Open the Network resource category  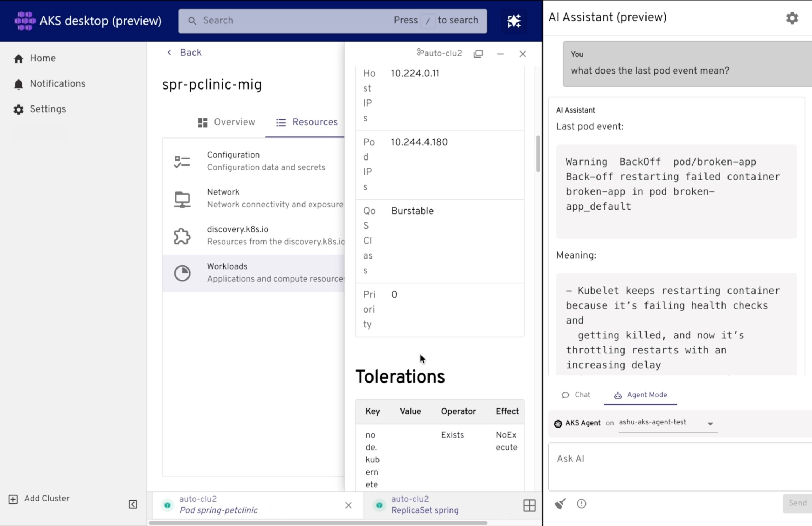tap(254, 199)
